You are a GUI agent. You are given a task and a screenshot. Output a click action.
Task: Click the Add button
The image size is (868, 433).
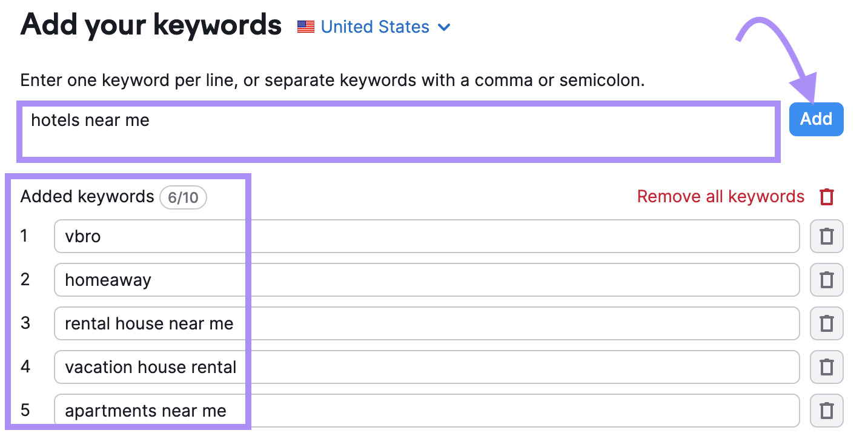[816, 119]
